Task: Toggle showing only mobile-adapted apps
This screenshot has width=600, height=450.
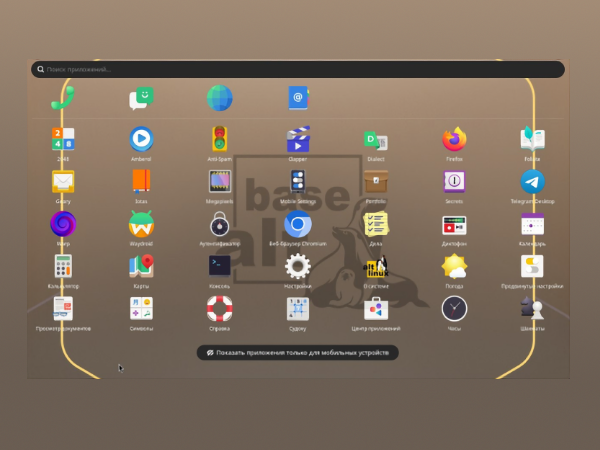Action: click(298, 353)
